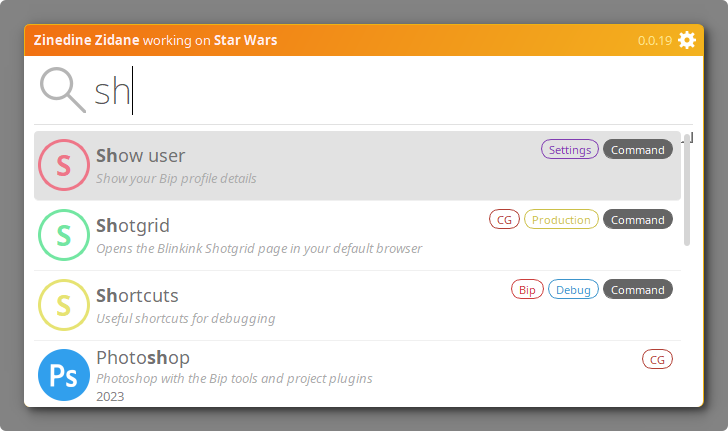
Task: Select the Show user result title
Action: [140, 156]
